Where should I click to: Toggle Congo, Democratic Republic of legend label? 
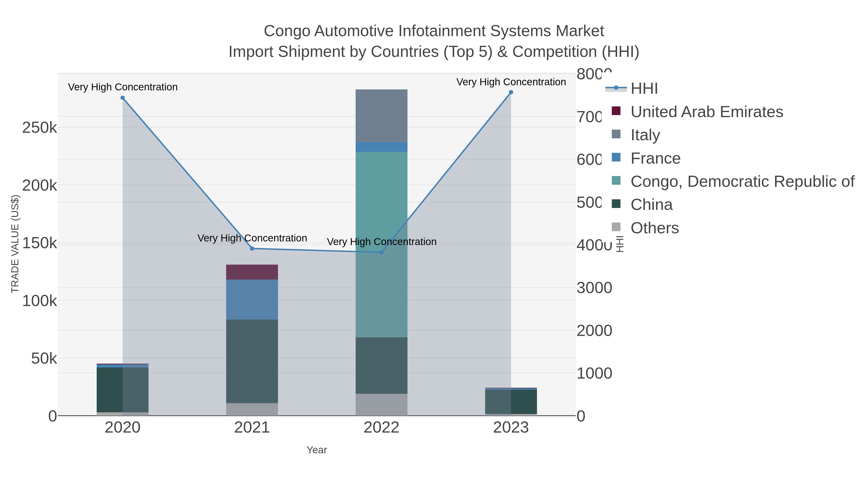point(742,181)
